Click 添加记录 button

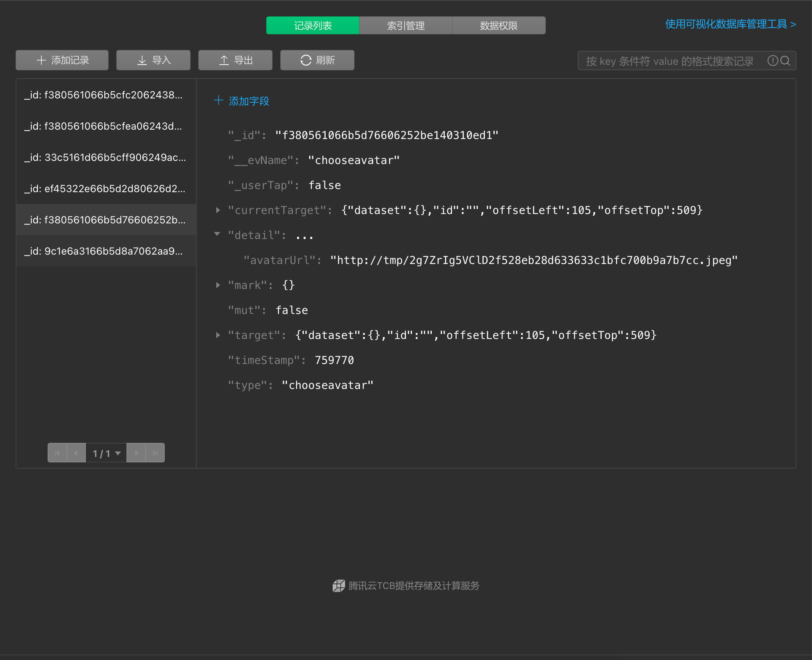tap(62, 60)
